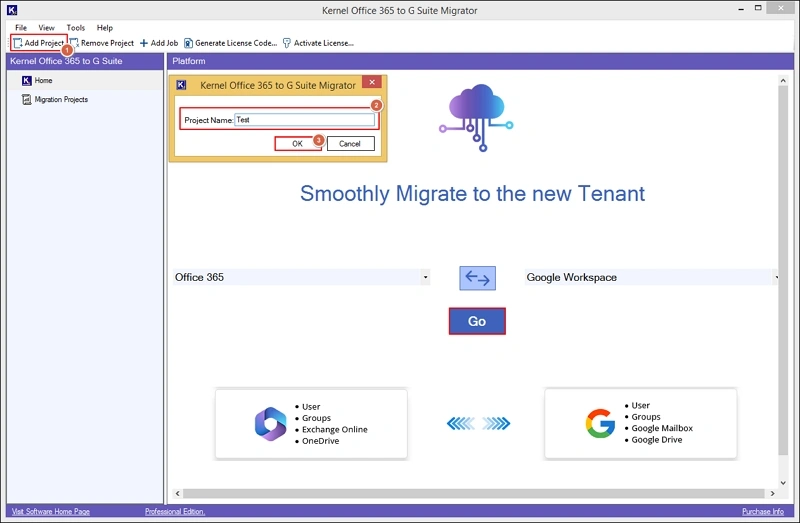
Task: Click the swap arrows icon between platforms
Action: click(x=477, y=278)
